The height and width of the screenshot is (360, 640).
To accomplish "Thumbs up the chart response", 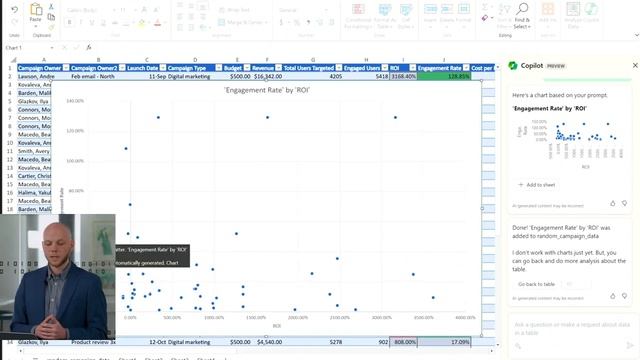I will 613,203.
